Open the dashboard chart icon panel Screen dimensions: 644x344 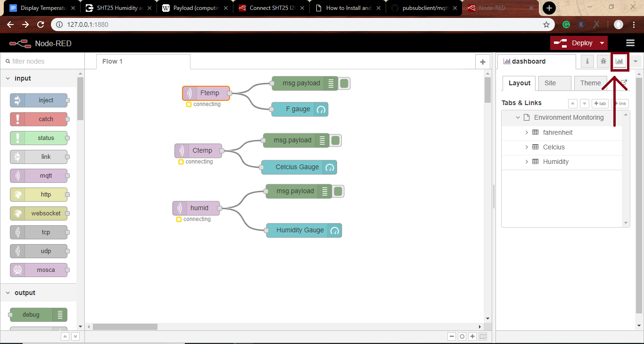click(619, 61)
